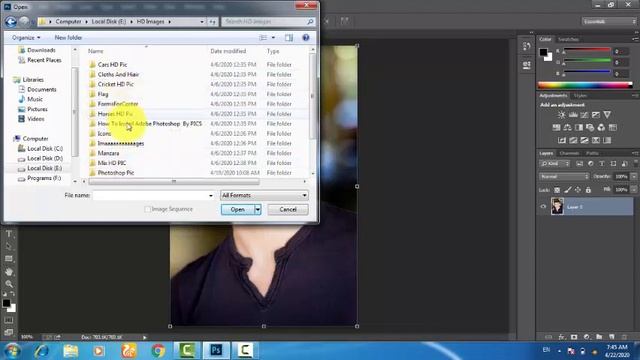640x360 pixels.
Task: Add an Exposure adjustment
Action: (596, 115)
